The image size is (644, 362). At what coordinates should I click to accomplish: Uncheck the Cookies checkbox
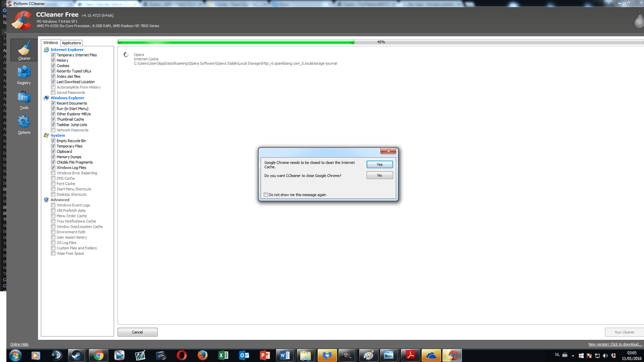(x=53, y=66)
